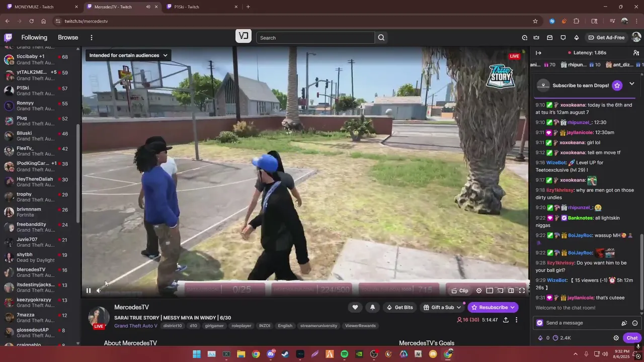The width and height of the screenshot is (644, 362).
Task: Open Spotify from the taskbar
Action: pos(344,354)
